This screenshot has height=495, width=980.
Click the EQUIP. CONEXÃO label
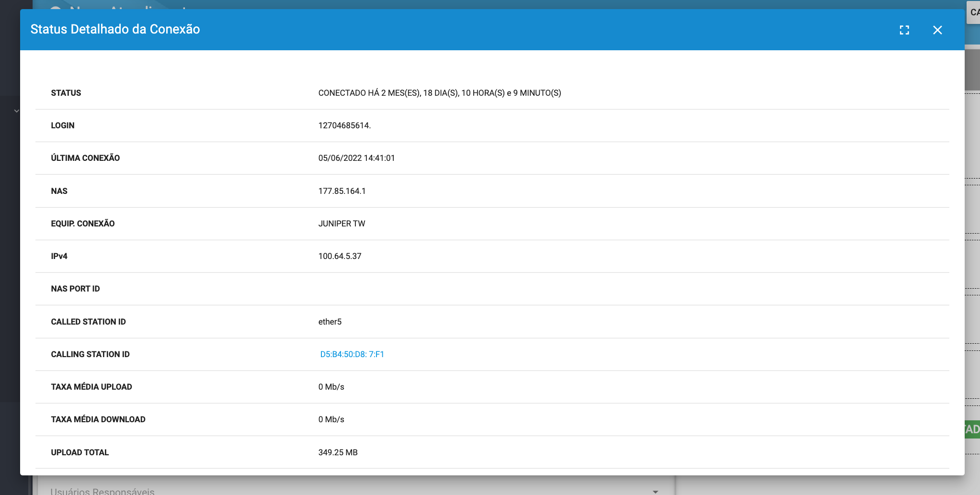pyautogui.click(x=83, y=224)
